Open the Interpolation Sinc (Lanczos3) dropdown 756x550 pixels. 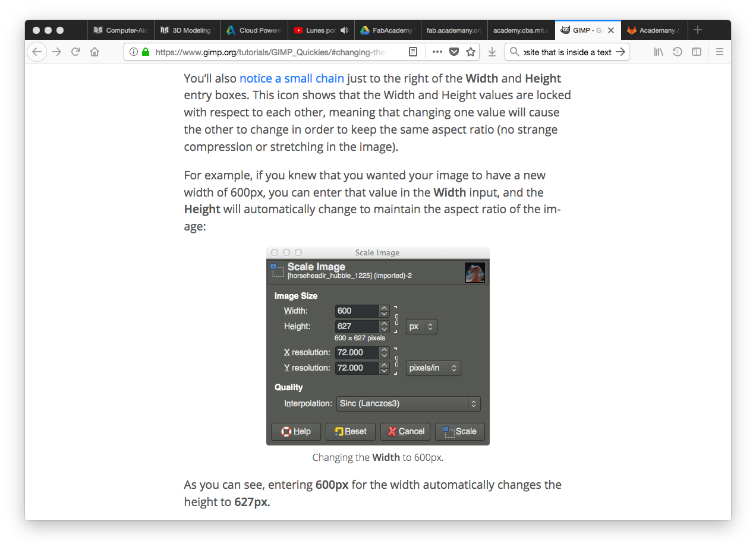point(408,403)
